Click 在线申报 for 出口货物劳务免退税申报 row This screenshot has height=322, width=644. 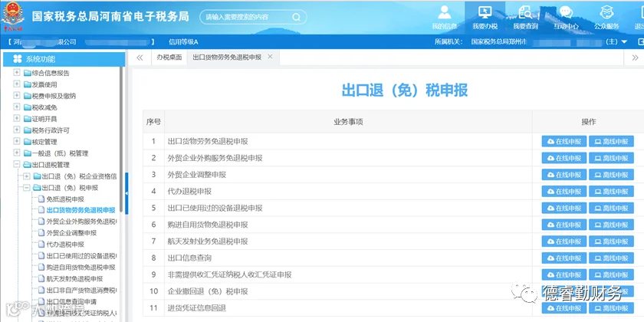click(564, 142)
